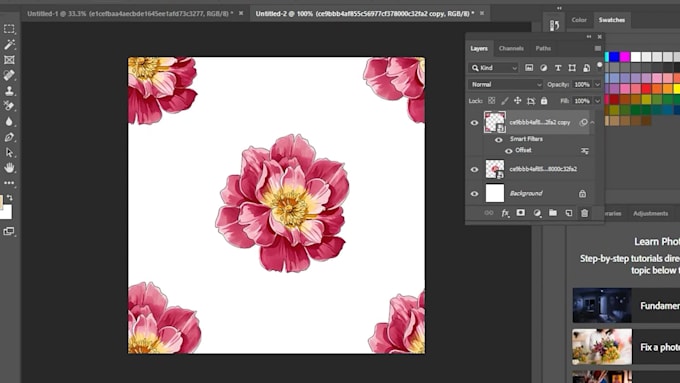Image resolution: width=680 pixels, height=383 pixels.
Task: Lock transparent pixels checkerboard icon
Action: pos(491,101)
